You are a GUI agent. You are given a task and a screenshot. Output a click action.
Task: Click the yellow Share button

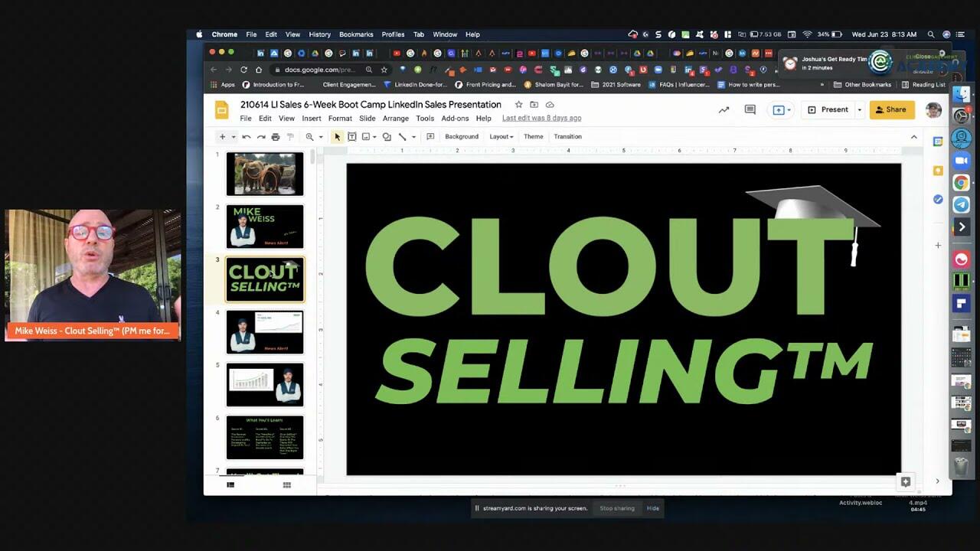point(892,109)
